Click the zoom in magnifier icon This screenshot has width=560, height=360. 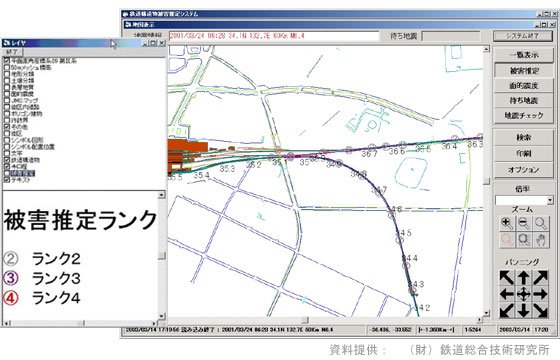point(506,224)
